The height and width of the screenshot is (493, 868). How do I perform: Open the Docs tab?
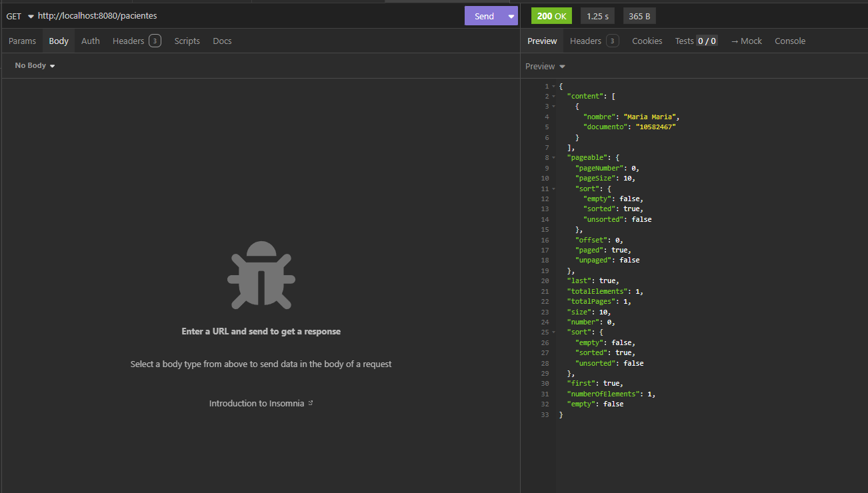[222, 41]
